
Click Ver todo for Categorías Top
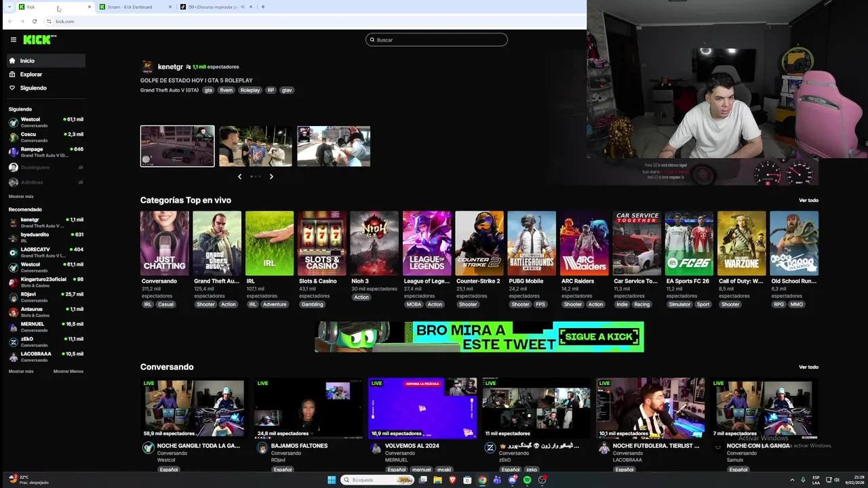pos(808,201)
